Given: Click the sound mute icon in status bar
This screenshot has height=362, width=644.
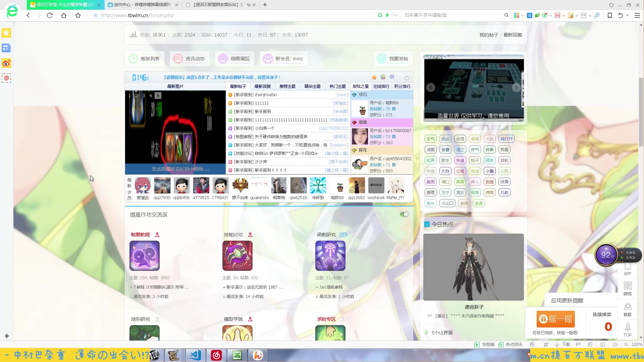Looking at the screenshot, I should 615,345.
